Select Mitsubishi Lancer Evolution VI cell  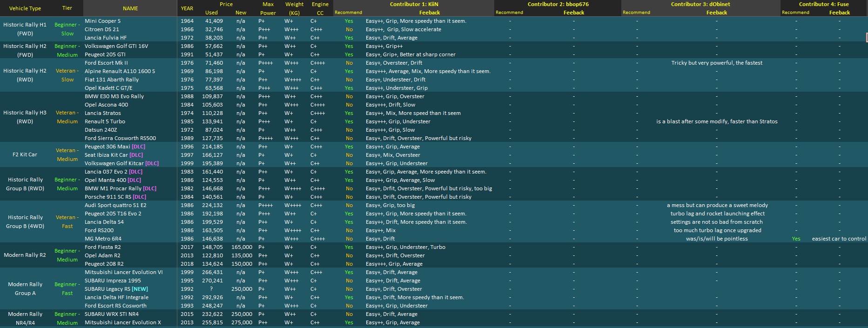point(130,272)
